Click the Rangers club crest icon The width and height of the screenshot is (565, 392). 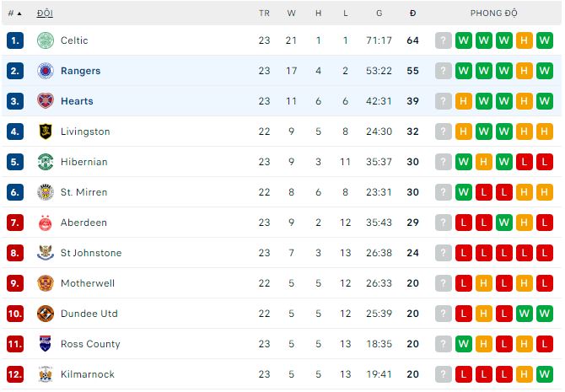pyautogui.click(x=46, y=71)
